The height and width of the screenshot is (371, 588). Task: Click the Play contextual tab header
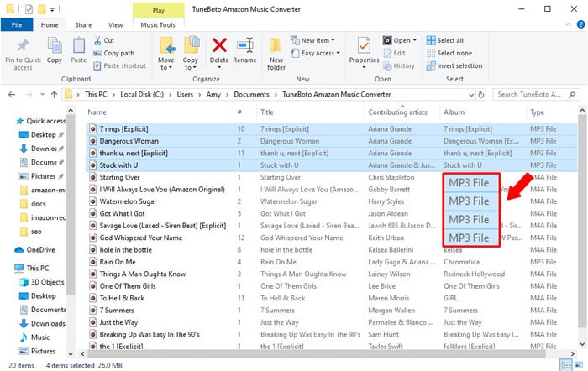159,11
